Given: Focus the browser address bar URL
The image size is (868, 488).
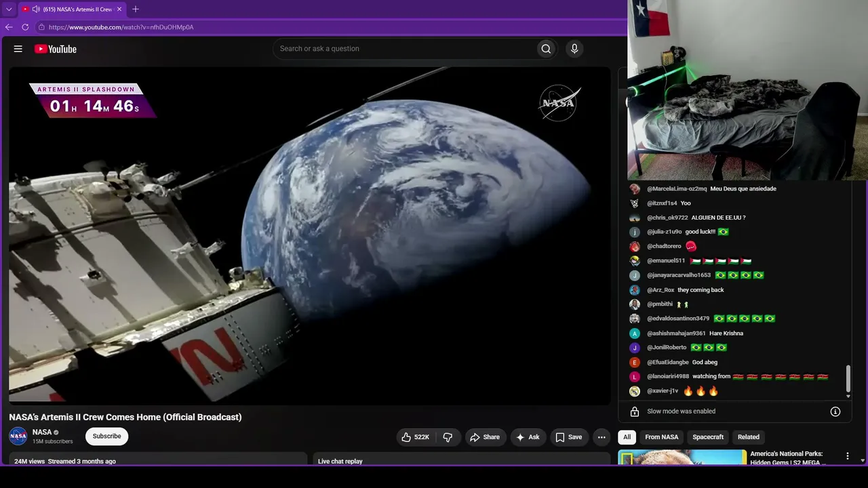Looking at the screenshot, I should point(121,27).
